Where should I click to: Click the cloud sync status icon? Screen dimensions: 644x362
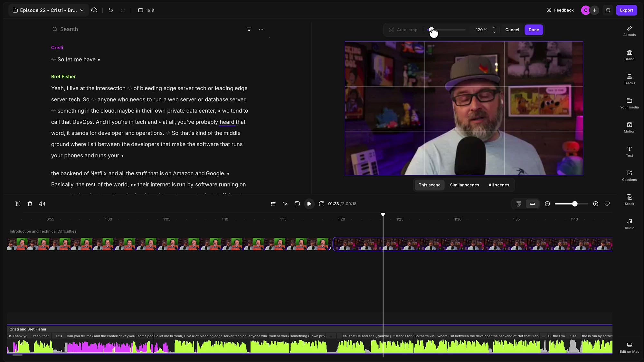[94, 10]
